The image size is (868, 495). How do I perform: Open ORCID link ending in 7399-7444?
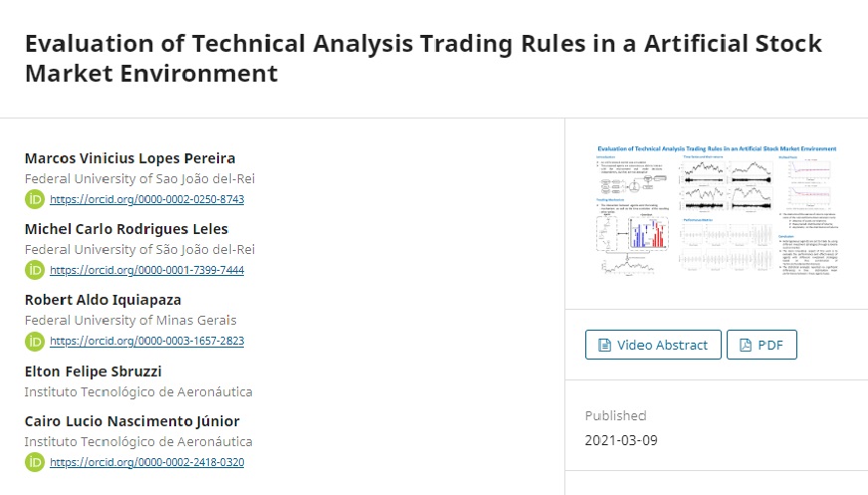[x=146, y=270]
